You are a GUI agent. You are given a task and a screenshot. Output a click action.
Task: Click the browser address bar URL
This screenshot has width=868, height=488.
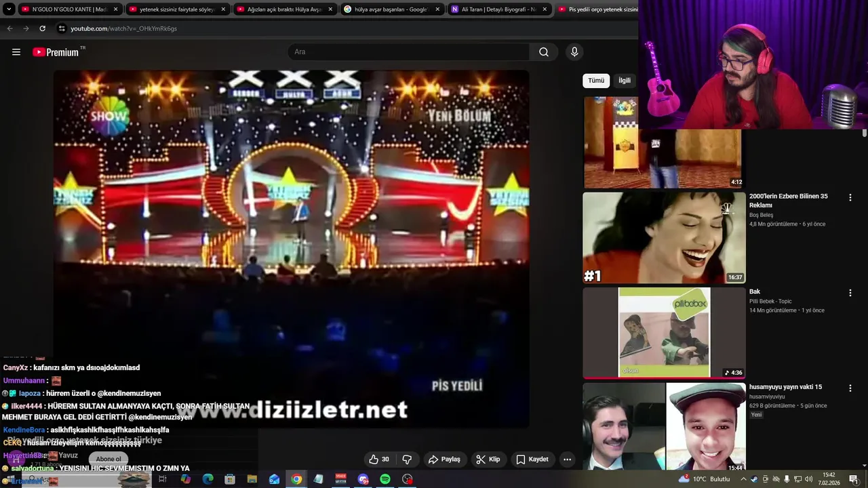click(124, 28)
